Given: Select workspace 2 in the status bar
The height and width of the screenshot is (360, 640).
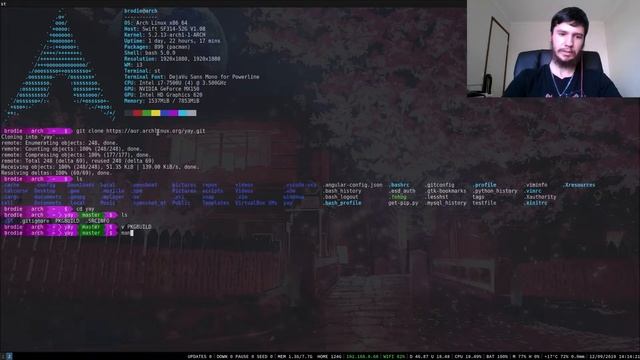Looking at the screenshot, I should tap(9, 356).
